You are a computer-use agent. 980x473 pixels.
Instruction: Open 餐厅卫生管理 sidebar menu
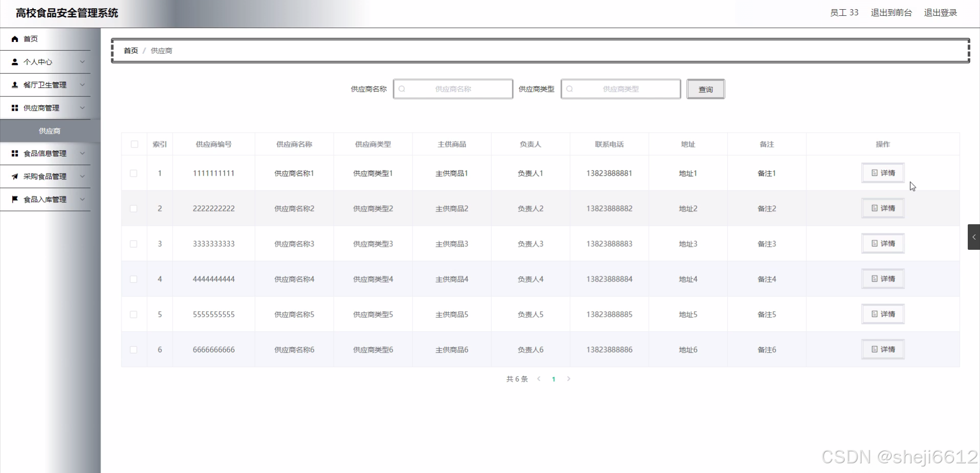[x=45, y=85]
